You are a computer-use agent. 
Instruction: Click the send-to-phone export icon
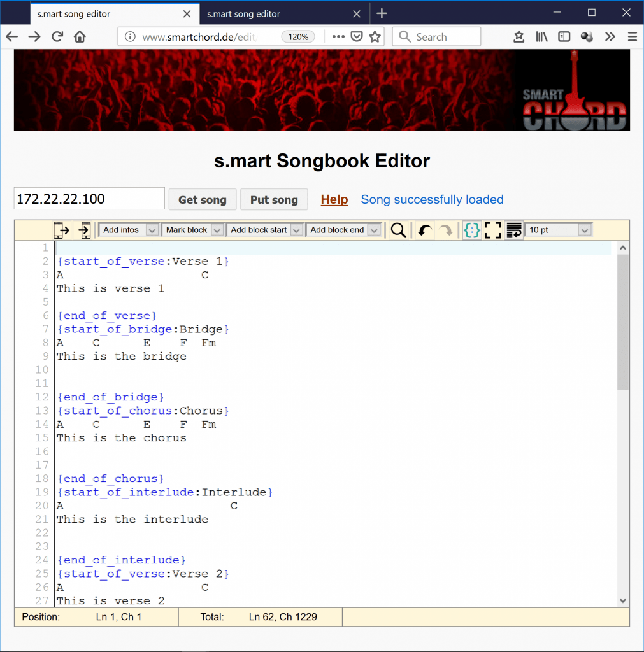pos(61,230)
